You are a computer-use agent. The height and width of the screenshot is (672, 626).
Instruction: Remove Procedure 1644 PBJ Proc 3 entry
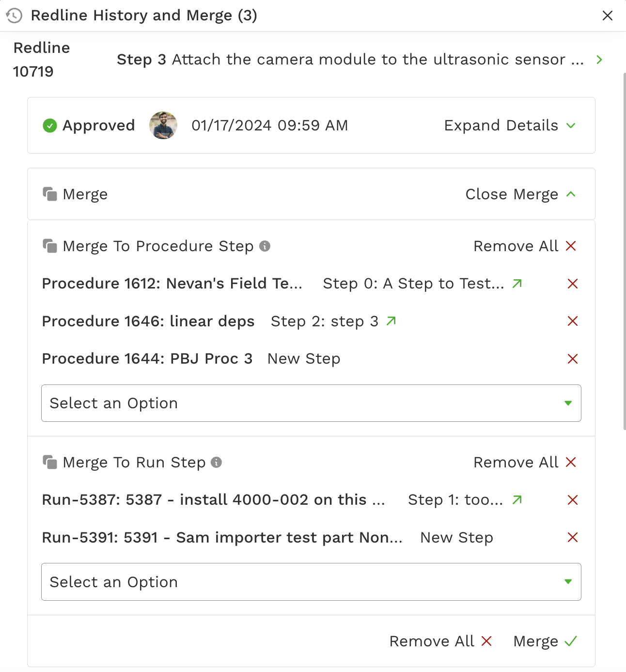pos(573,359)
